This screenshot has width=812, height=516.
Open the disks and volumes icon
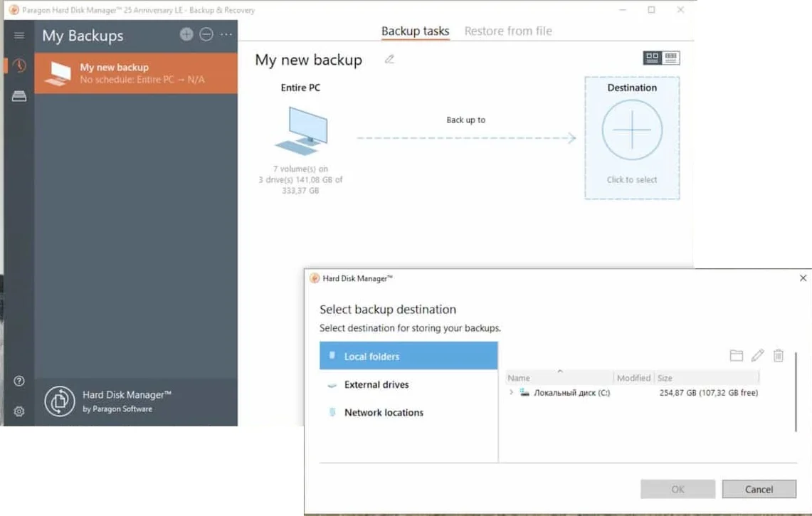pyautogui.click(x=19, y=96)
